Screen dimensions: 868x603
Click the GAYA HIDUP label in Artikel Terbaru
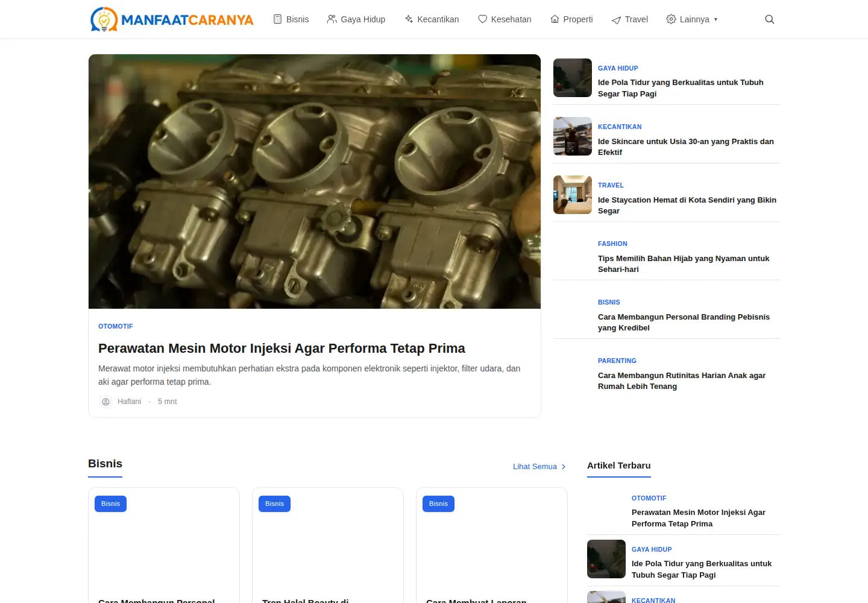click(652, 549)
